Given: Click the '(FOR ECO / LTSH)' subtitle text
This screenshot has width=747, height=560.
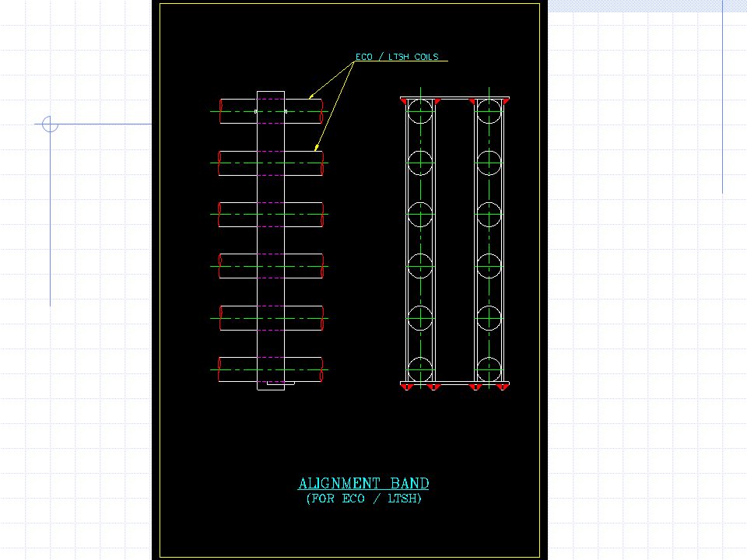Looking at the screenshot, I should tap(364, 499).
